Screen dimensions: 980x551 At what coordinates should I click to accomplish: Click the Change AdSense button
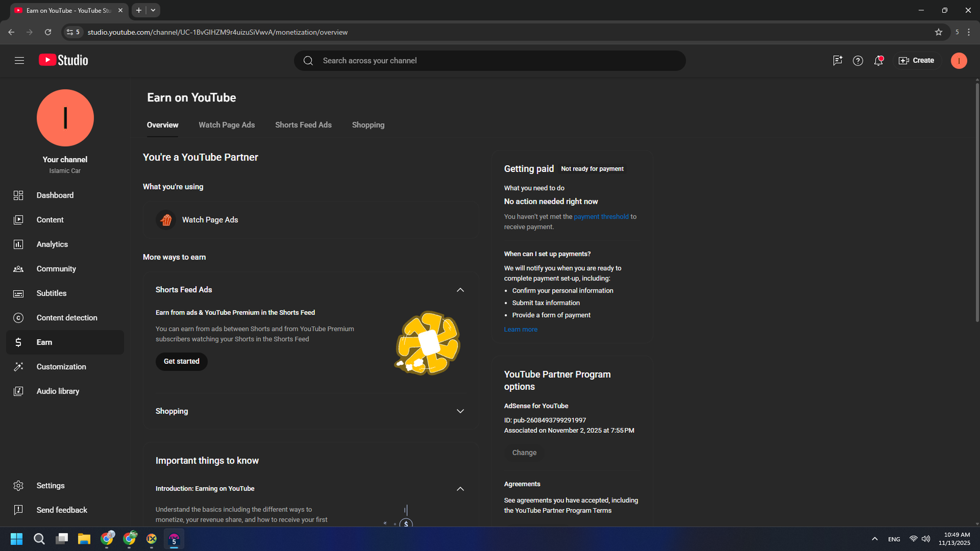click(524, 453)
